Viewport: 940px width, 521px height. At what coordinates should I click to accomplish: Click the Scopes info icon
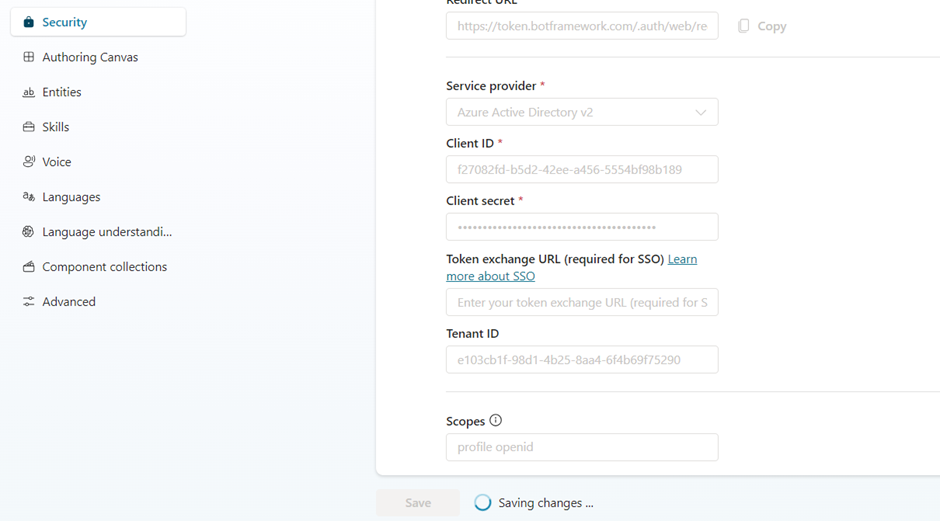click(496, 421)
